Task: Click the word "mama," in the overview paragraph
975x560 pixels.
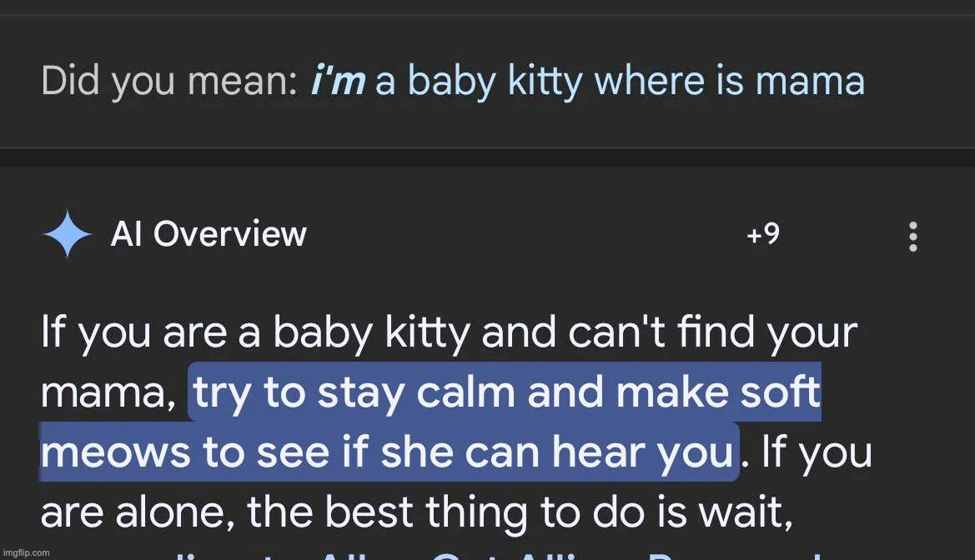Action: coord(107,392)
